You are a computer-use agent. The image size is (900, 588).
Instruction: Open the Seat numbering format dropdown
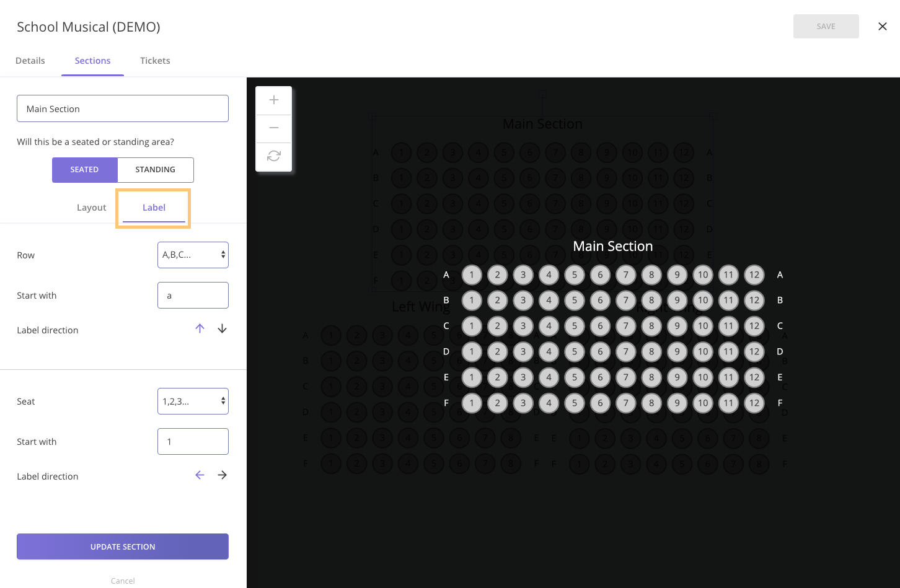(193, 401)
